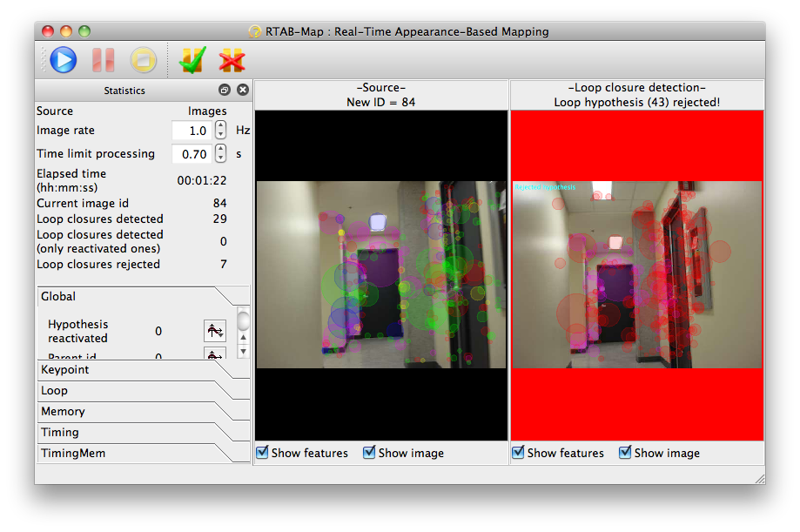Close the Statistics panel
800x532 pixels.
pyautogui.click(x=243, y=90)
